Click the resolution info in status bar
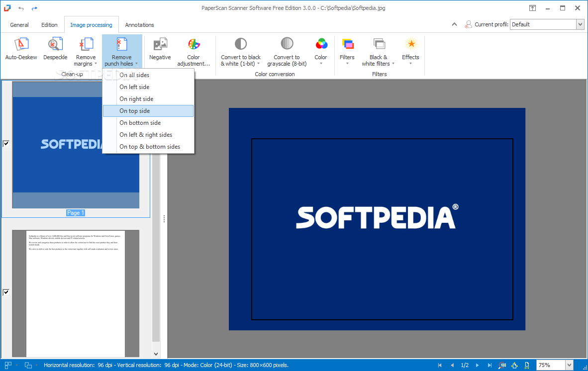 (x=166, y=365)
